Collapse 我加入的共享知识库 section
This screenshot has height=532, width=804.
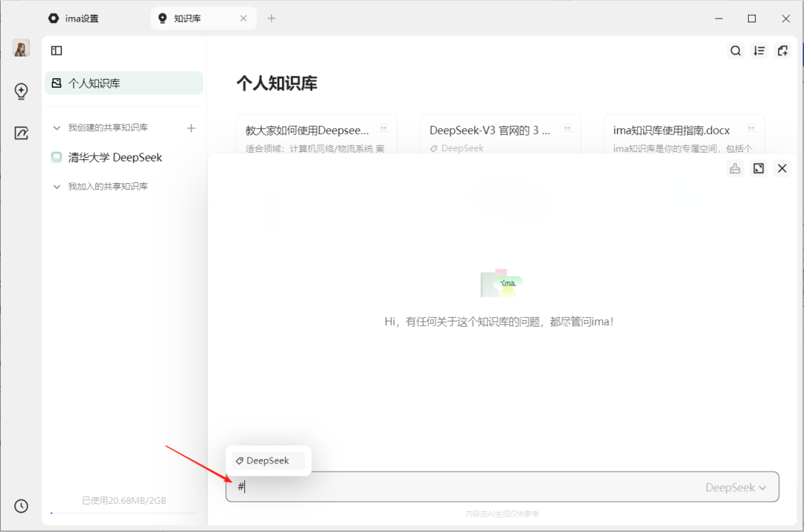point(57,187)
